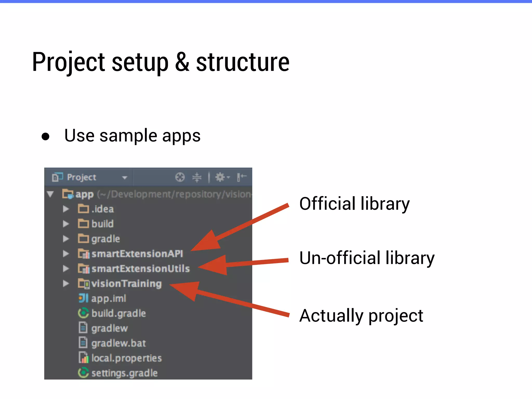Click the smartExtensionUtils library module icon

tap(84, 269)
